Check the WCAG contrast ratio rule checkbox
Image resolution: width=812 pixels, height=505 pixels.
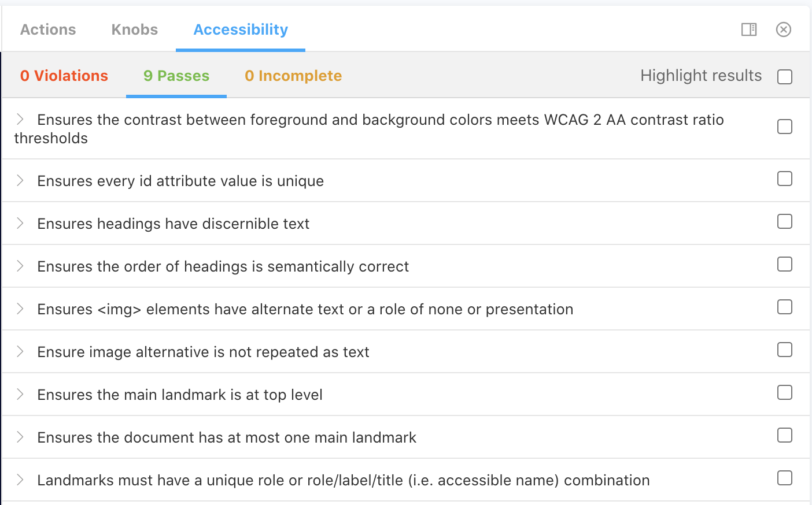tap(785, 127)
